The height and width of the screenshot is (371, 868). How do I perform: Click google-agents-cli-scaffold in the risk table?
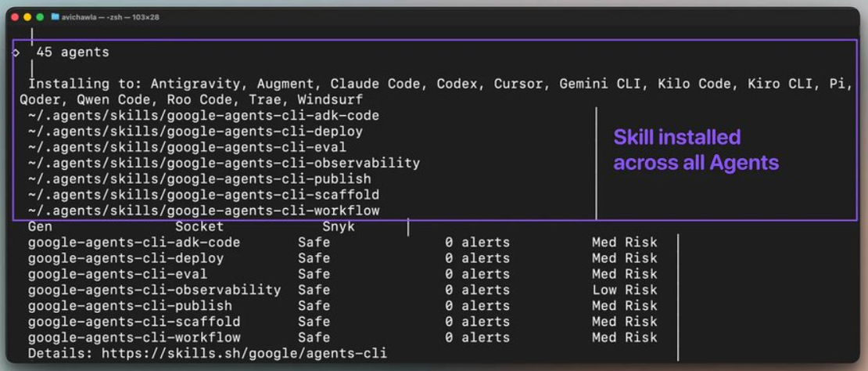click(x=134, y=321)
